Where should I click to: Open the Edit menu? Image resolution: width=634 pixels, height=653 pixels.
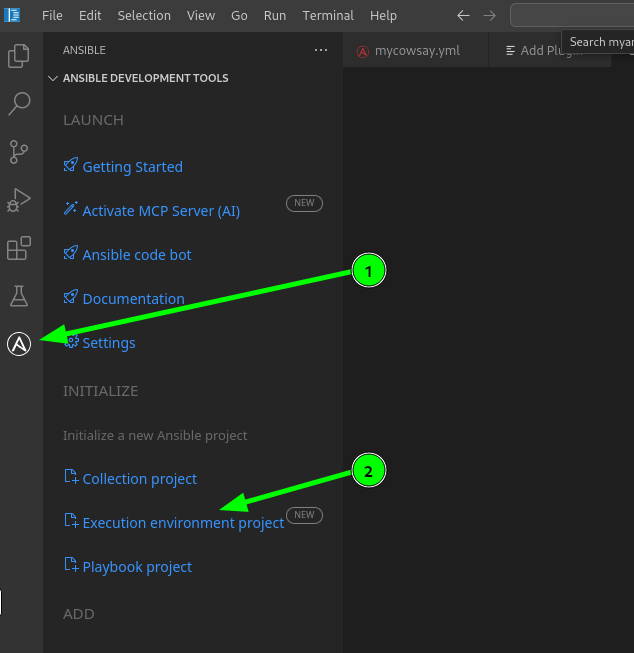tap(90, 16)
